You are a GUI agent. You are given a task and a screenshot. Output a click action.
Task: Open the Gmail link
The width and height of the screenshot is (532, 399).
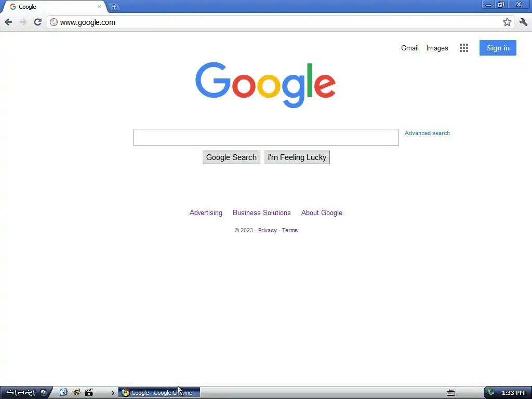409,48
